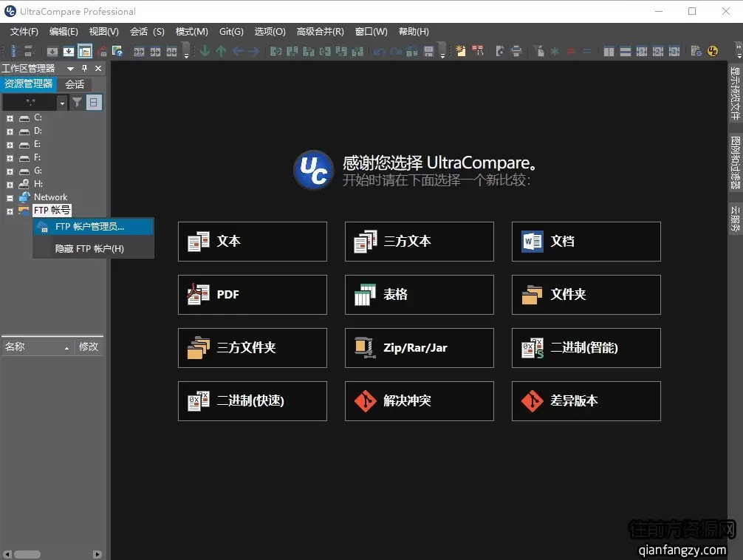Open workspace manager dropdown arrow
743x560 pixels.
[x=70, y=69]
